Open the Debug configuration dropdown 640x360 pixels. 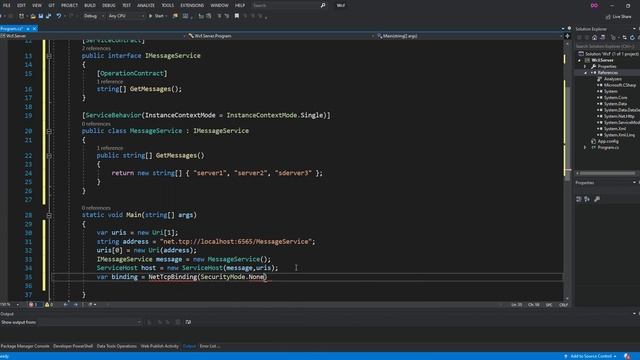click(x=93, y=16)
